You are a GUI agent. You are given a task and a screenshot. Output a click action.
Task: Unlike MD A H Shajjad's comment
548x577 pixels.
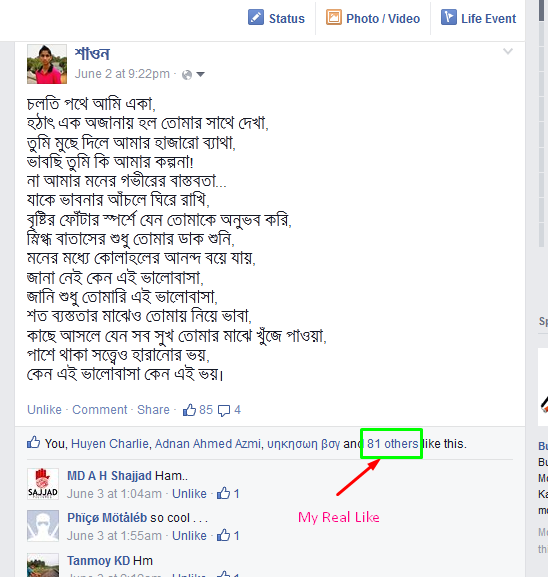(189, 493)
